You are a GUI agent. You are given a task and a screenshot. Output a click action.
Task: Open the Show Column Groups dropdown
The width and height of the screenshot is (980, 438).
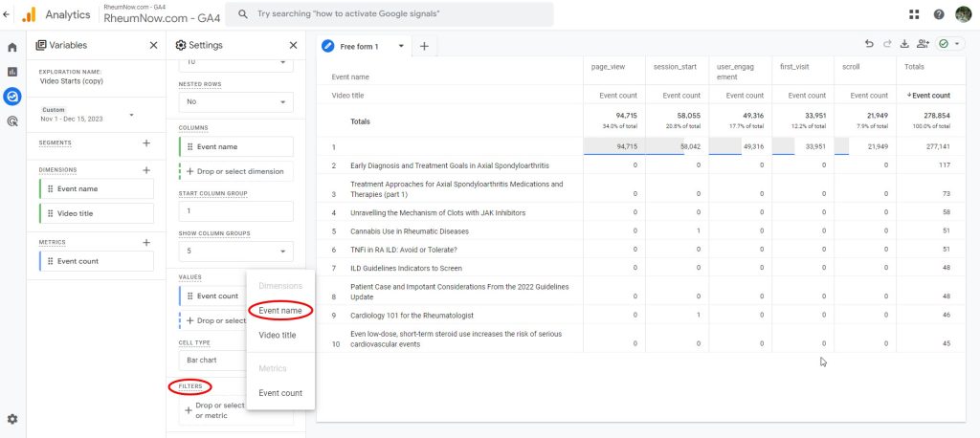point(235,252)
